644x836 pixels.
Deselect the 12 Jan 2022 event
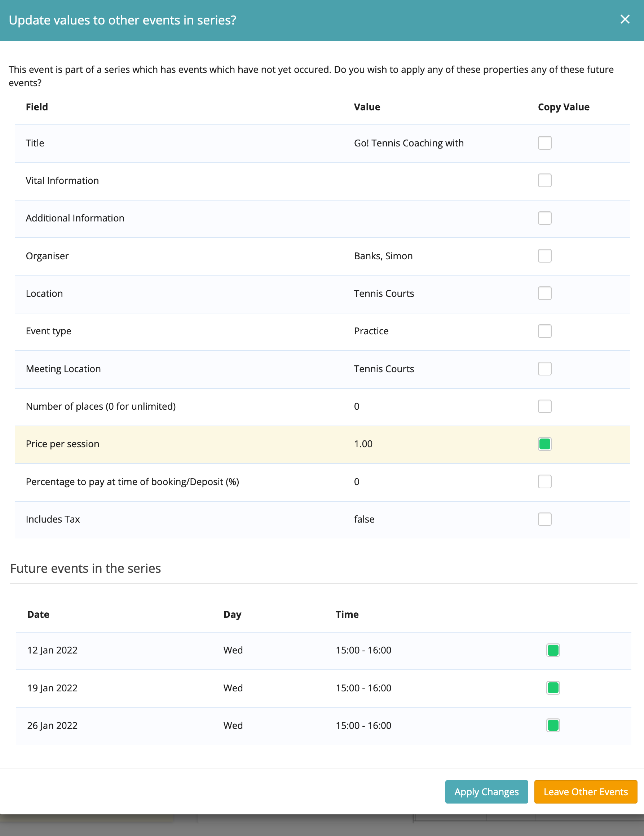pos(552,650)
